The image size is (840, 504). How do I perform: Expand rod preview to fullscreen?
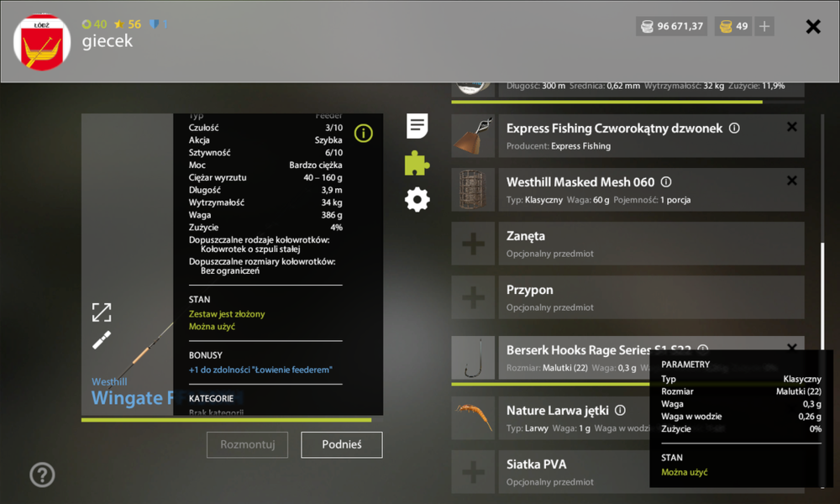point(102,312)
